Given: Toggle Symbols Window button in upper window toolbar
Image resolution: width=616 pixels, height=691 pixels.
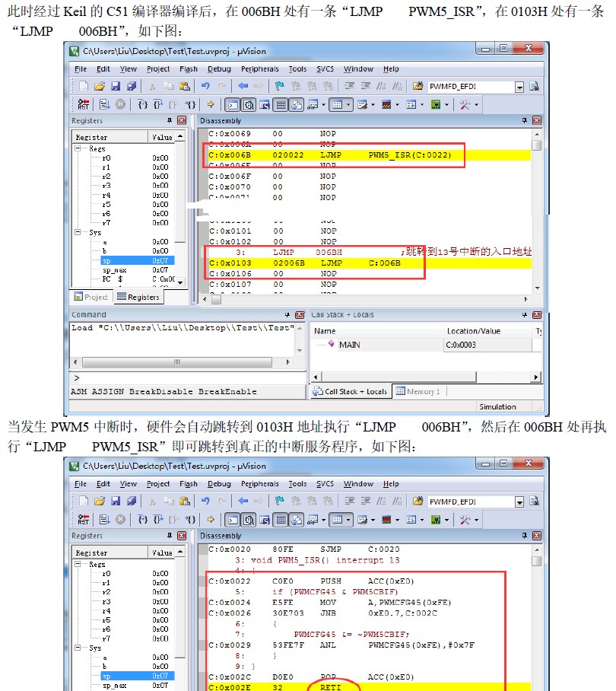Looking at the screenshot, I should point(265,104).
